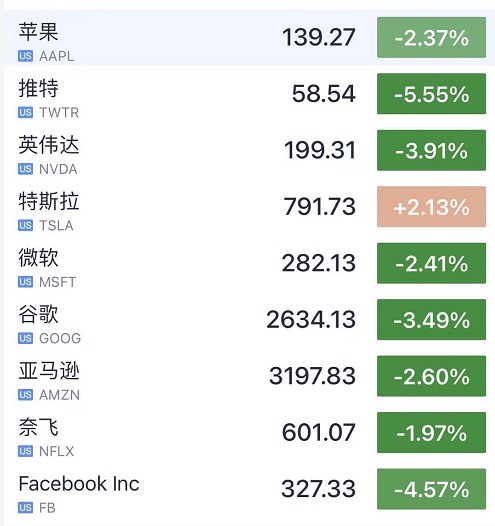Select the 谷歌 price 2634.13

[x=311, y=319]
